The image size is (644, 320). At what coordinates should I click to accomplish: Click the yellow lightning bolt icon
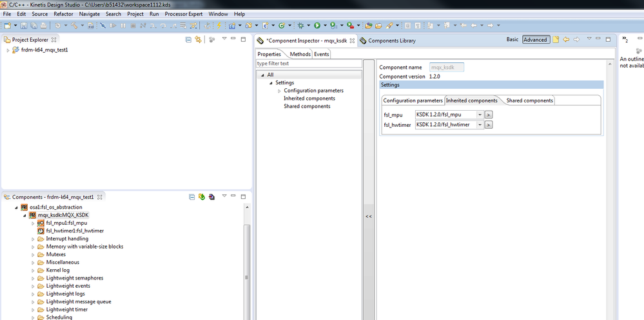click(x=219, y=26)
